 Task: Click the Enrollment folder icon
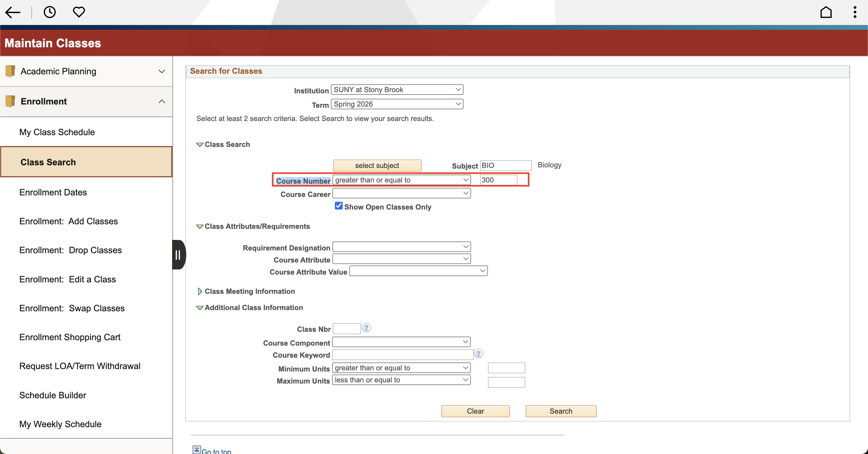tap(10, 101)
